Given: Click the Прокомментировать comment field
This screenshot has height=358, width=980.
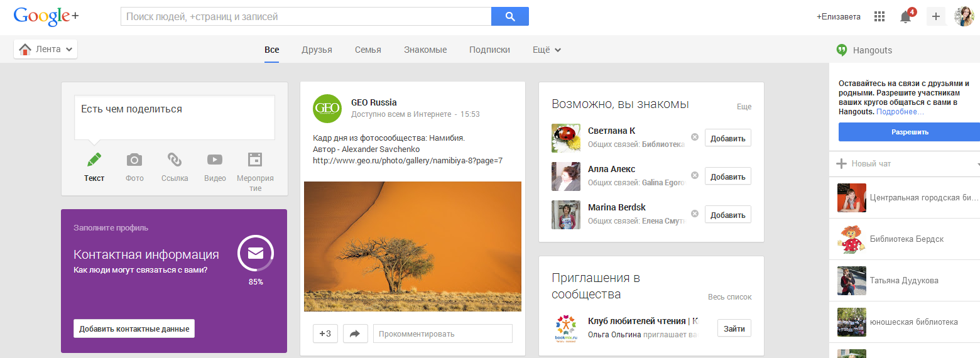Looking at the screenshot, I should pyautogui.click(x=443, y=334).
